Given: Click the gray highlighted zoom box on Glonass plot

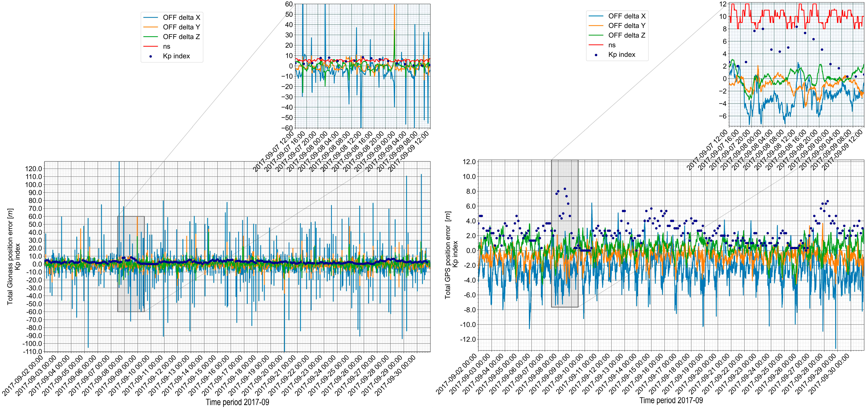Looking at the screenshot, I should pos(131,264).
